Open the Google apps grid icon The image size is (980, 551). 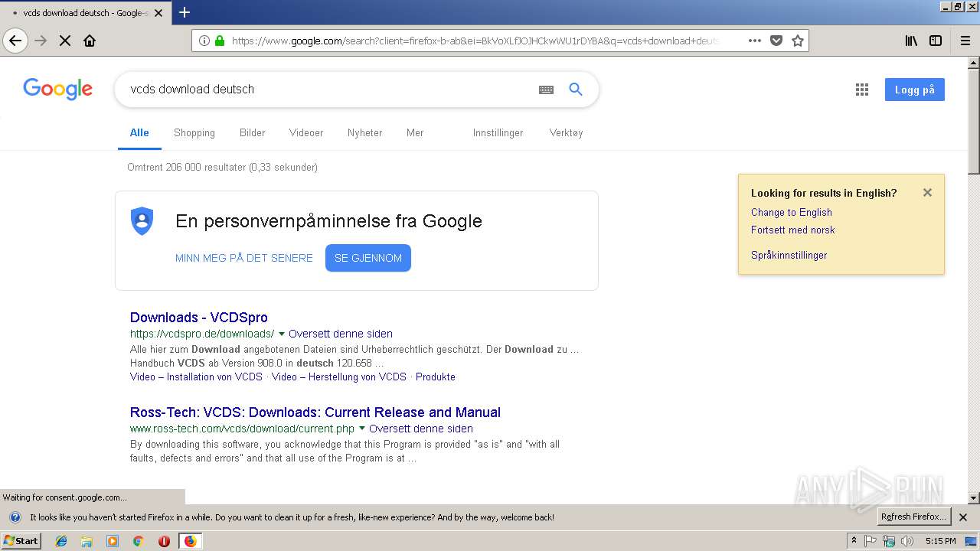862,90
